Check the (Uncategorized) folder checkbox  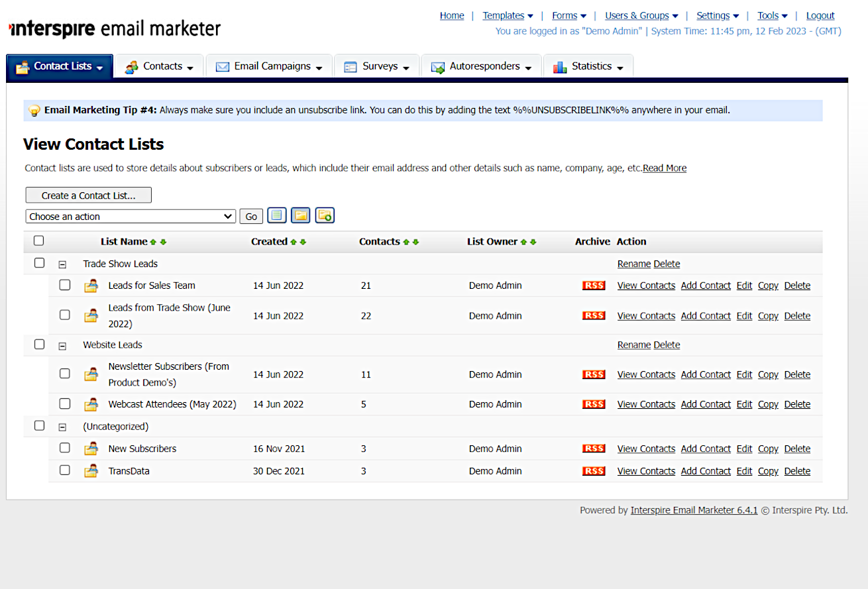pos(39,425)
